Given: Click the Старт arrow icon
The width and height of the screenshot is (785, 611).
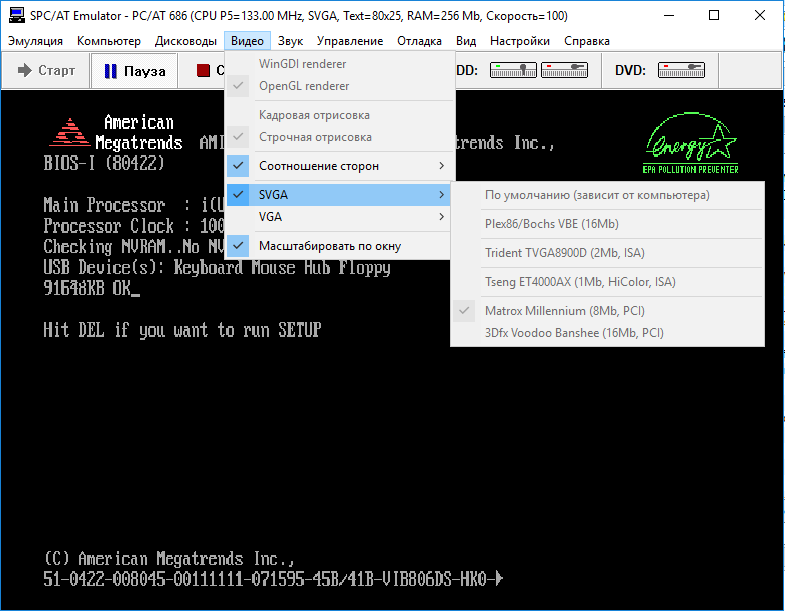Looking at the screenshot, I should [25, 71].
